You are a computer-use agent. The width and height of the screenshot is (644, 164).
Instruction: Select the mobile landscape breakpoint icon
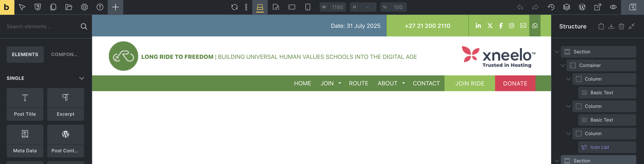(292, 7)
